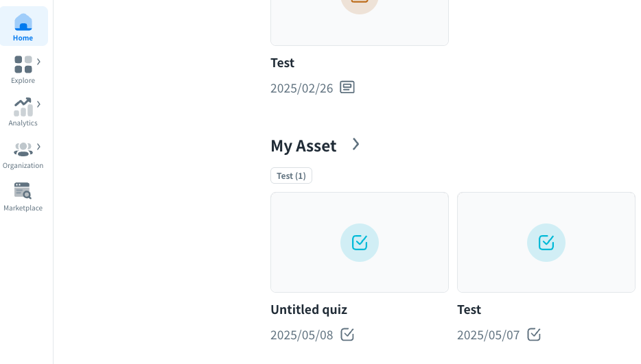Select the Organization people icon
This screenshot has width=641, height=364.
click(23, 149)
